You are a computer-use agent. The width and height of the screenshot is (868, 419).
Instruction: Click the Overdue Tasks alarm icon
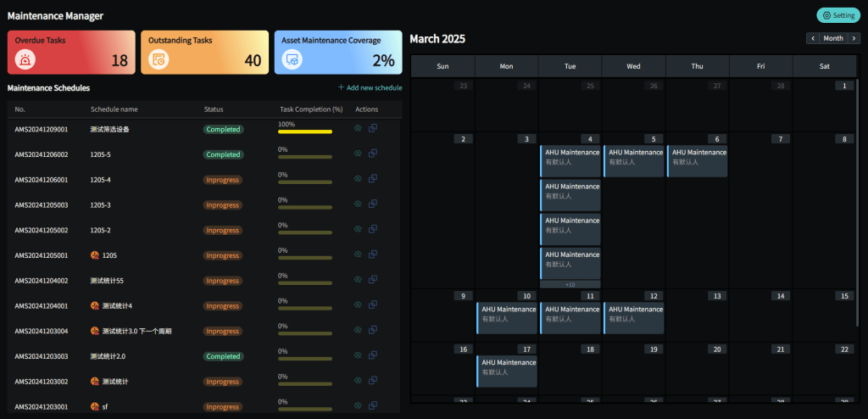[25, 59]
